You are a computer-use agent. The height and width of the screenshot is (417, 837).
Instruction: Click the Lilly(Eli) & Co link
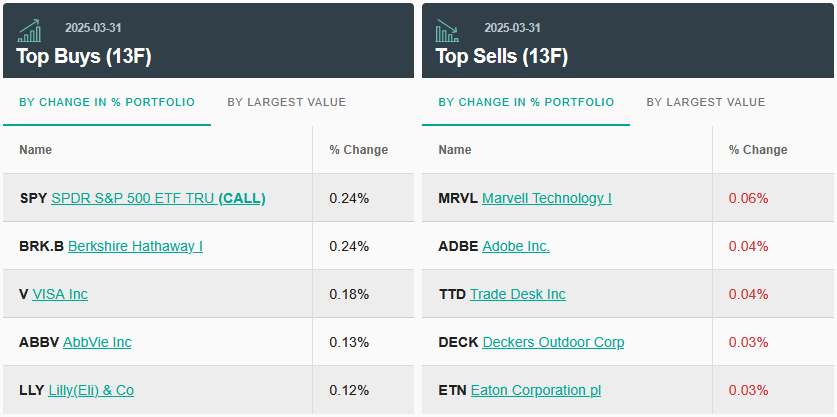[91, 390]
